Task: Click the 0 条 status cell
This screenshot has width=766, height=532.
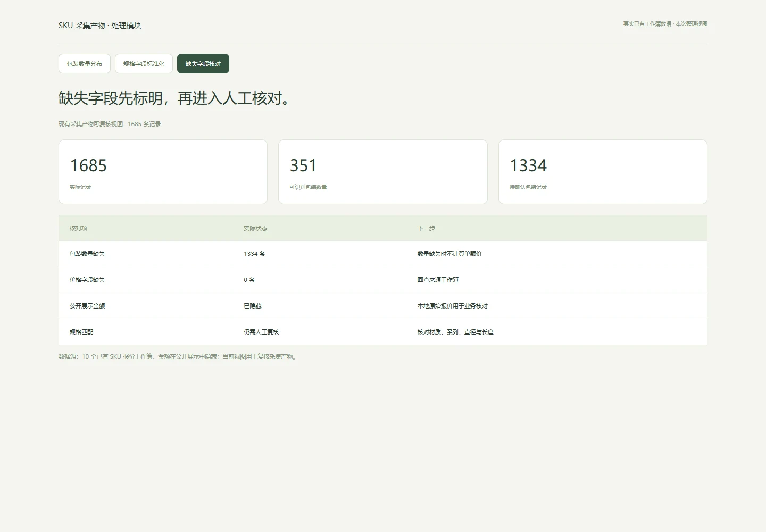Action: [249, 280]
